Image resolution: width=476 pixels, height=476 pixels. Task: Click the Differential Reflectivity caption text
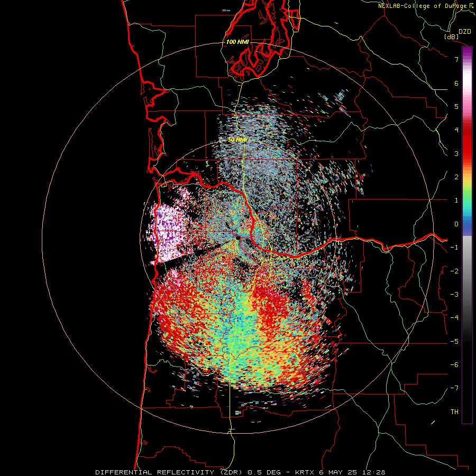pyautogui.click(x=241, y=472)
